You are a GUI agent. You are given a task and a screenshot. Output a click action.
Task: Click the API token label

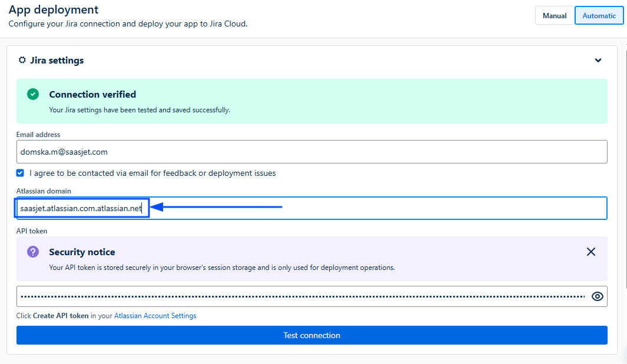tap(32, 231)
